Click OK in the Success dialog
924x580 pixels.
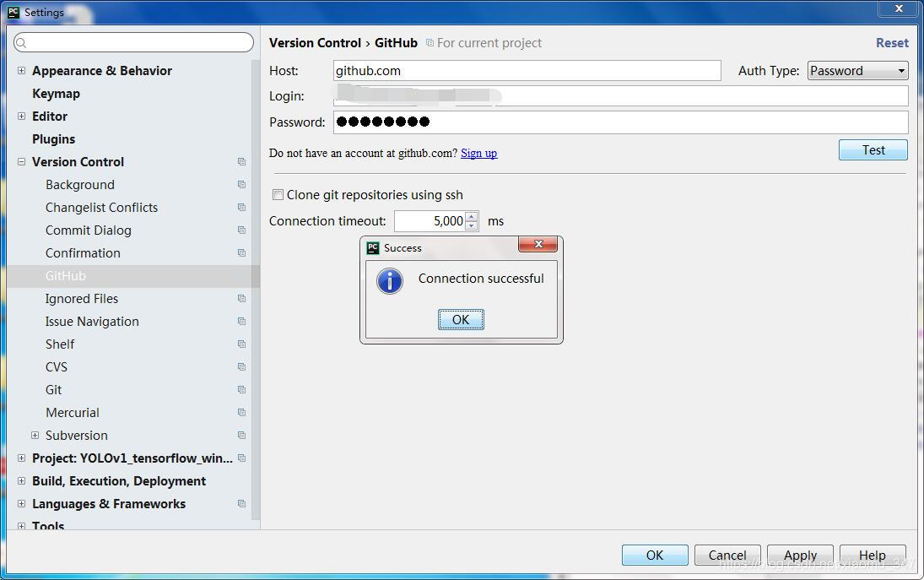click(461, 319)
